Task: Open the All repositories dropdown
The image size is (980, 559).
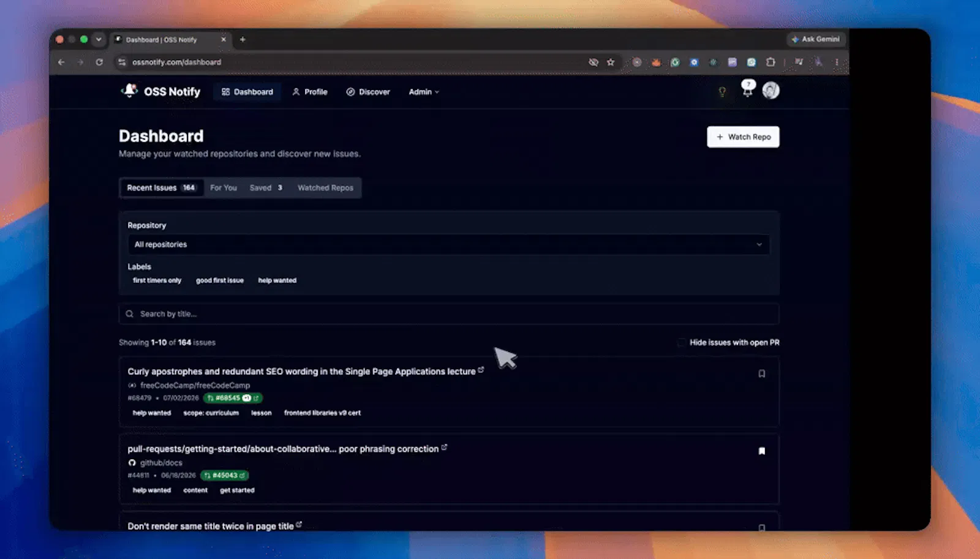Action: (x=448, y=244)
